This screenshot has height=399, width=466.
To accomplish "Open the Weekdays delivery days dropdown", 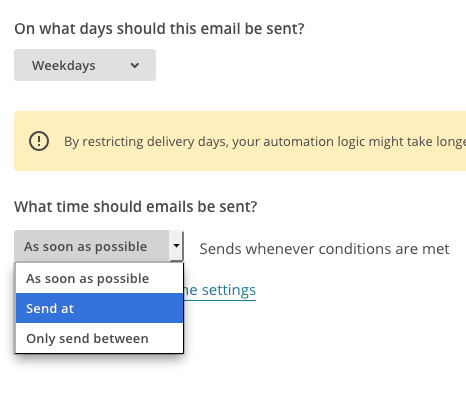I will click(x=85, y=65).
